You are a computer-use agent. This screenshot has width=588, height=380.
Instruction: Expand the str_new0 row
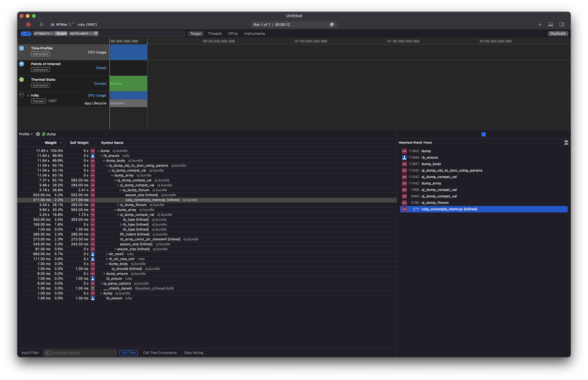click(x=107, y=254)
